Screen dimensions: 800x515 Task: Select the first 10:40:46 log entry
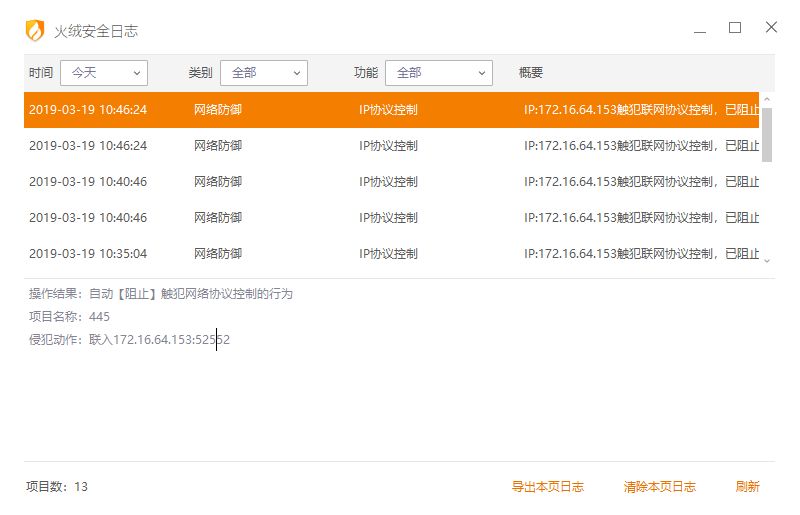click(x=390, y=182)
